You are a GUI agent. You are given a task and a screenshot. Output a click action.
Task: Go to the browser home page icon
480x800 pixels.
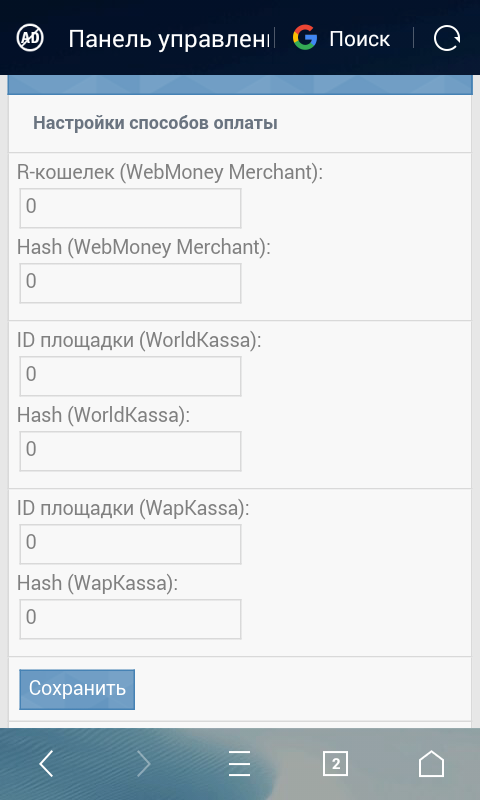tap(432, 764)
